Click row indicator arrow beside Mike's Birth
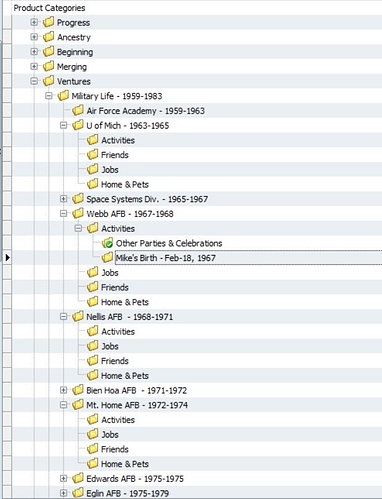 coord(8,258)
